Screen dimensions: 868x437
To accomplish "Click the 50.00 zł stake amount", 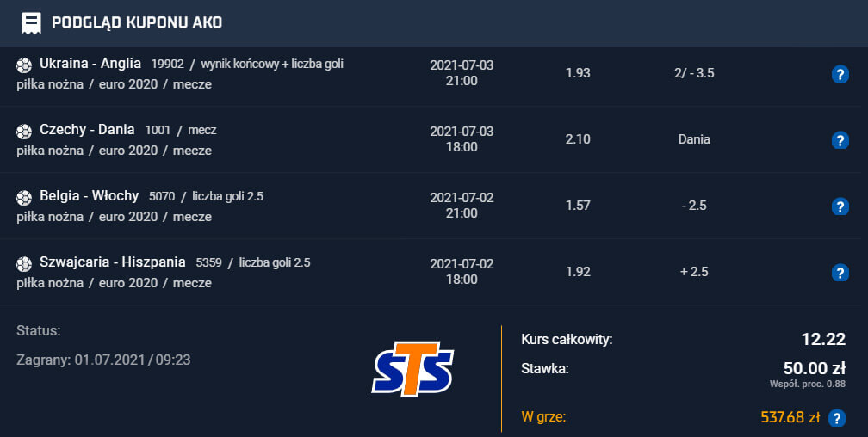I will (x=815, y=368).
